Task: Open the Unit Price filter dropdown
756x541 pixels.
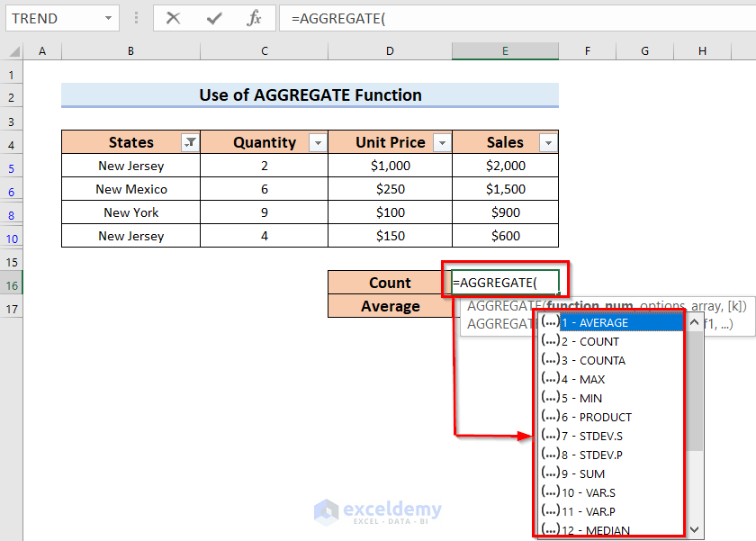Action: (441, 142)
